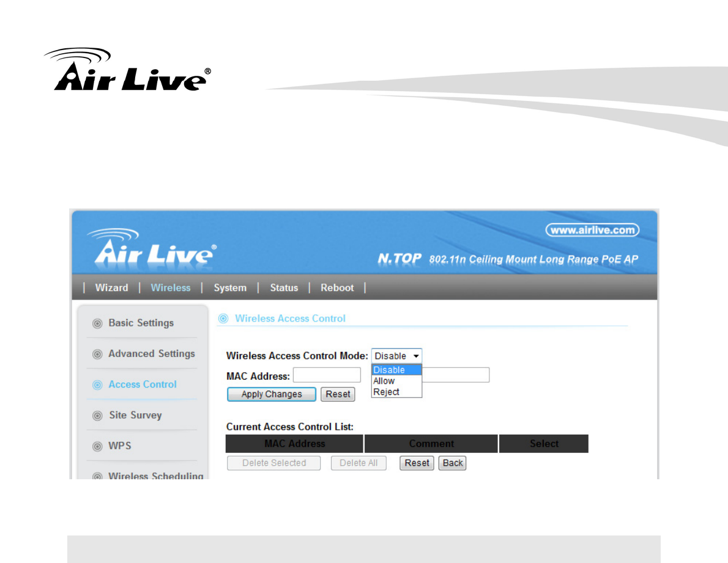Choose Reject from the mode list
Image resolution: width=728 pixels, height=563 pixels.
coord(396,392)
